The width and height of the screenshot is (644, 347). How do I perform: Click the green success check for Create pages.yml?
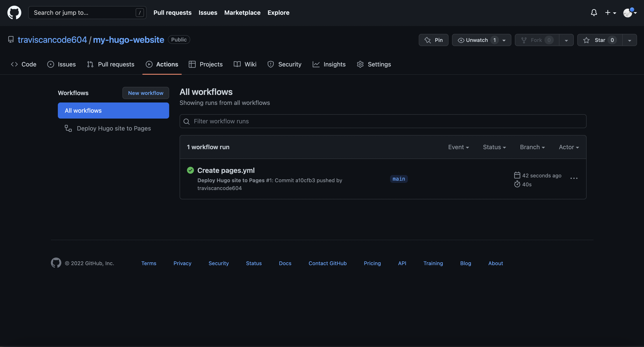[x=190, y=170]
